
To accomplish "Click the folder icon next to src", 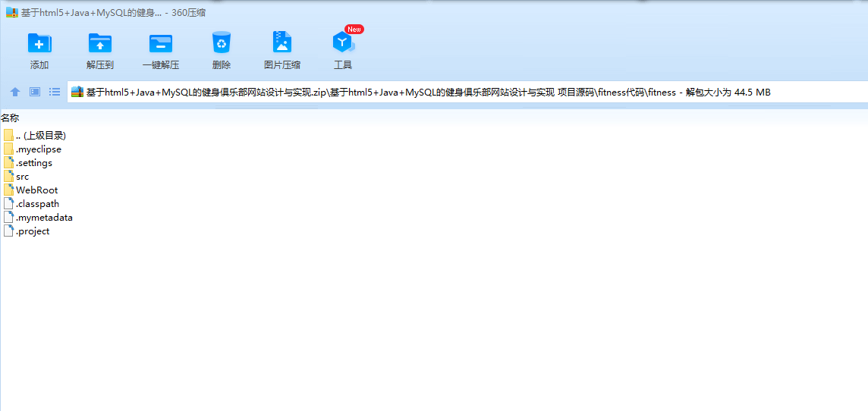I will click(x=8, y=177).
